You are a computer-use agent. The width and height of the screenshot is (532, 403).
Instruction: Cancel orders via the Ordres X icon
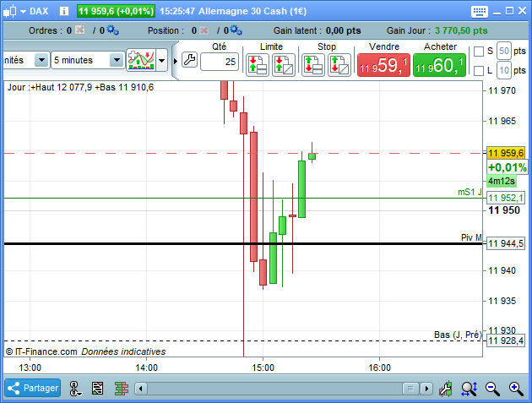coord(79,30)
